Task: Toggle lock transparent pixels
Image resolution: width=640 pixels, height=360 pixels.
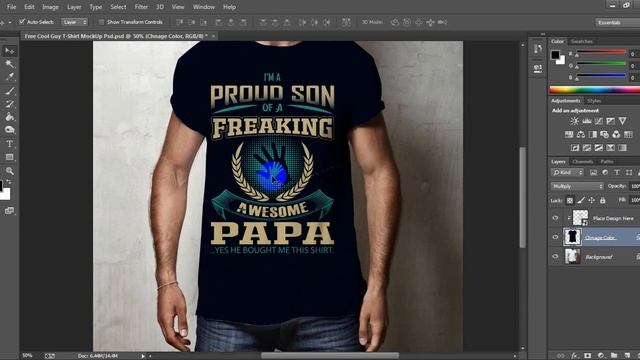Action: click(x=570, y=200)
